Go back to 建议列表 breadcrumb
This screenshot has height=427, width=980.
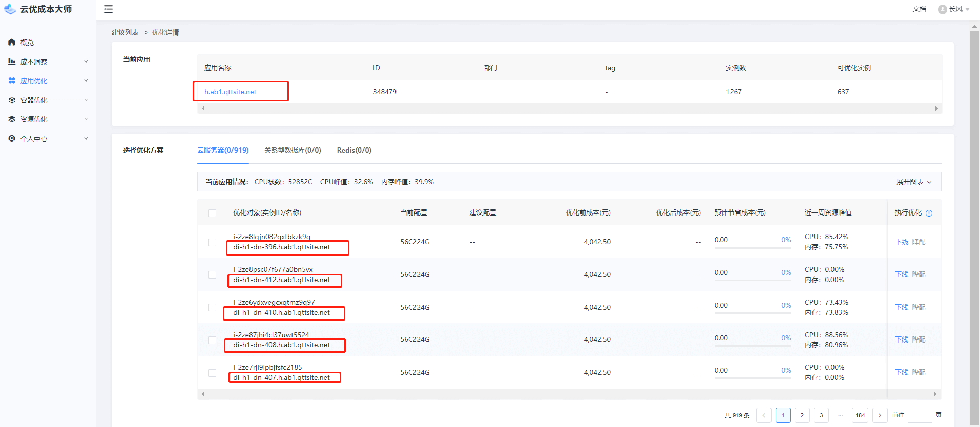tap(125, 32)
